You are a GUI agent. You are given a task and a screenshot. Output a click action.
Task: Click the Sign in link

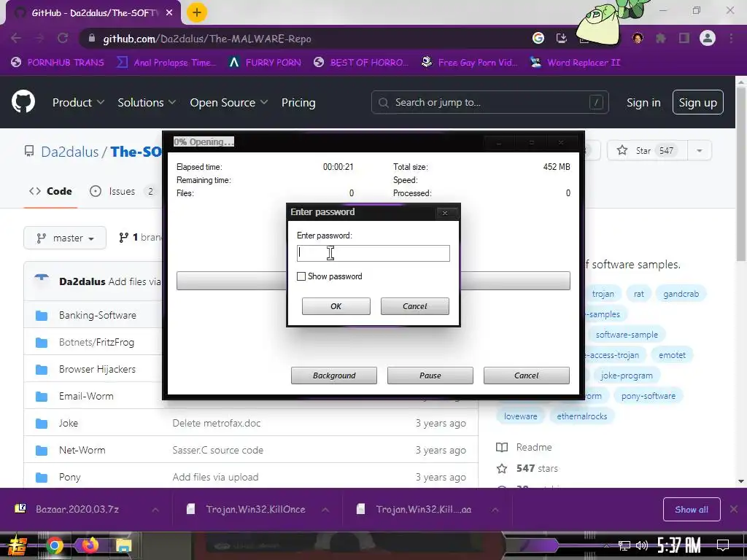pos(643,102)
